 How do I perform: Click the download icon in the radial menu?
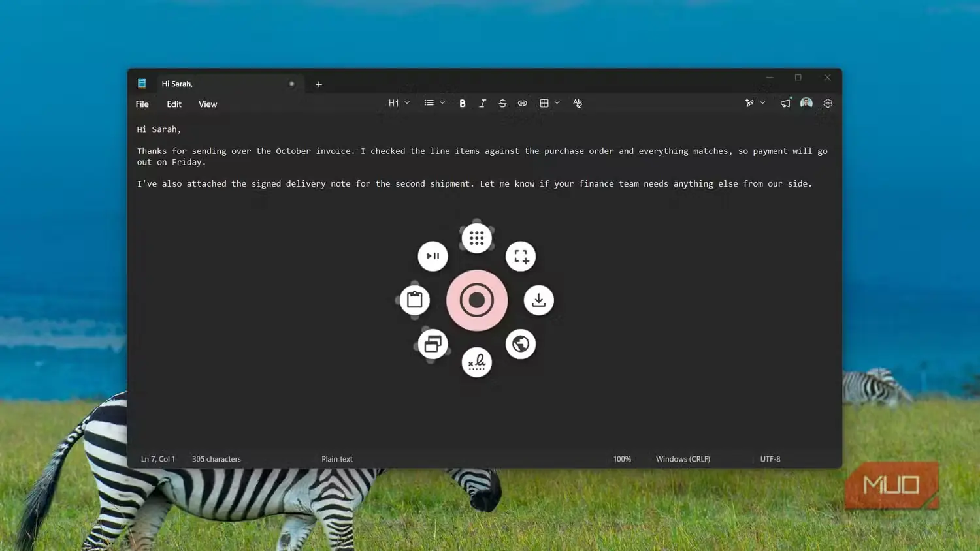coord(539,300)
